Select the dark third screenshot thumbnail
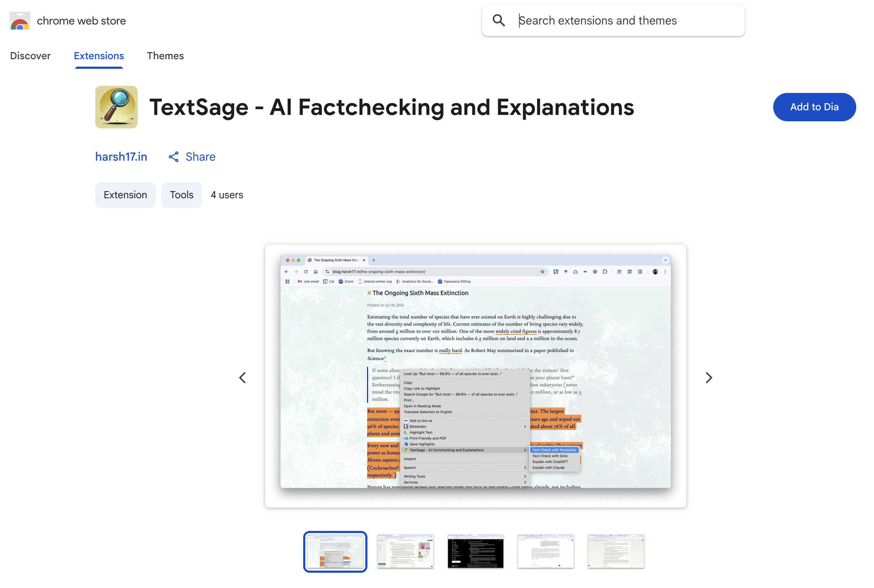The image size is (874, 588). (x=475, y=551)
